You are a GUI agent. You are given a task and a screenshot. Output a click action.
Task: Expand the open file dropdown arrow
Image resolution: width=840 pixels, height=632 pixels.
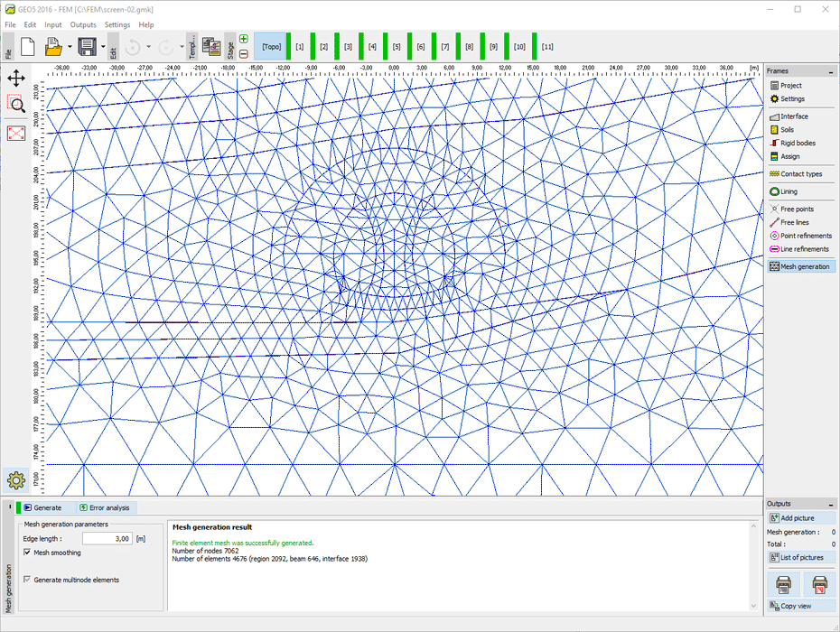tap(70, 47)
